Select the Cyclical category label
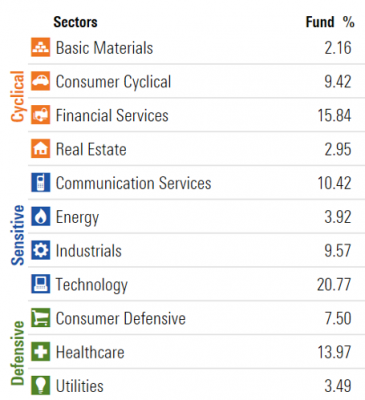 (17, 97)
